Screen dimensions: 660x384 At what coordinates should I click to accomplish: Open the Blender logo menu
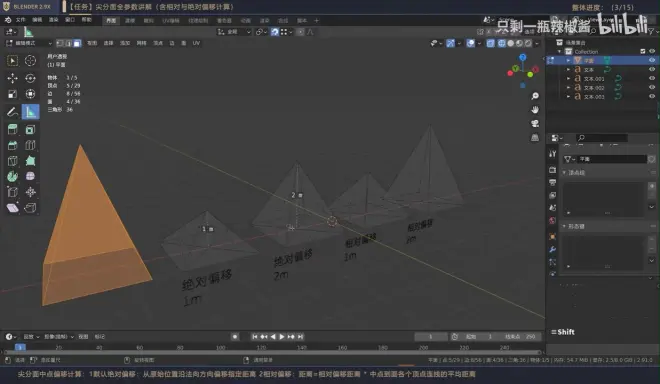tap(8, 20)
